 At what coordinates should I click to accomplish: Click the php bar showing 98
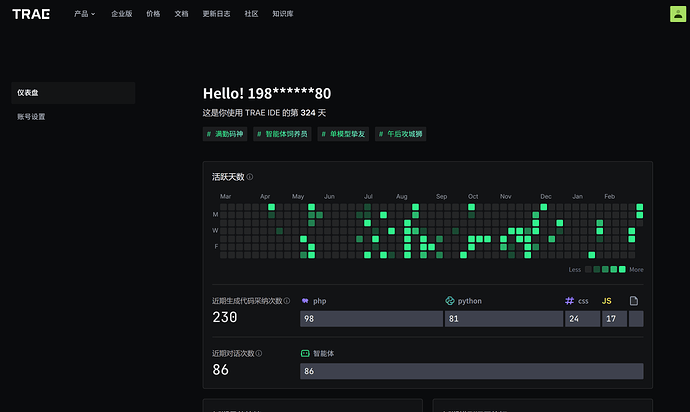click(x=371, y=319)
